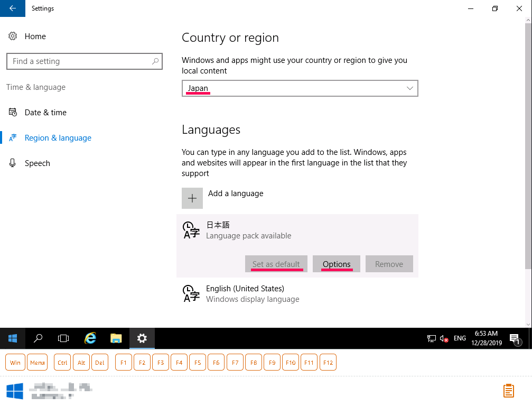The image size is (532, 406).
Task: Click the Date & time calendar icon
Action: pos(13,112)
